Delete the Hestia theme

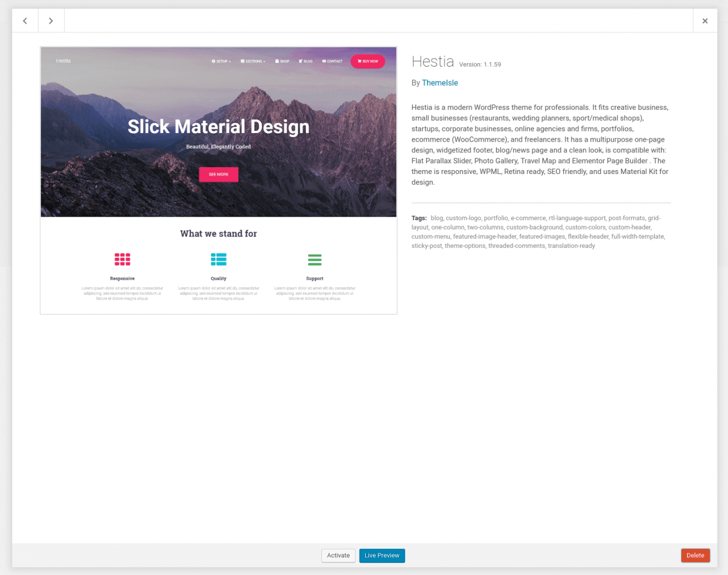coord(695,556)
